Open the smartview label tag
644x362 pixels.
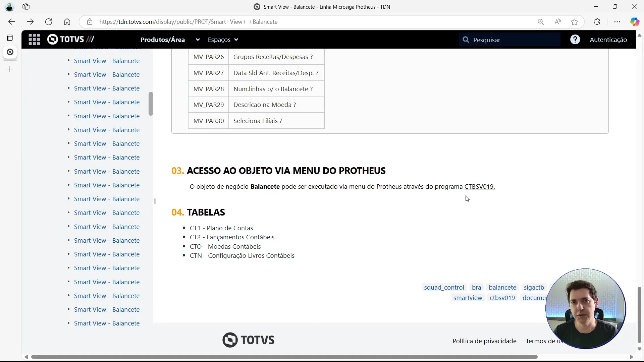tap(468, 298)
